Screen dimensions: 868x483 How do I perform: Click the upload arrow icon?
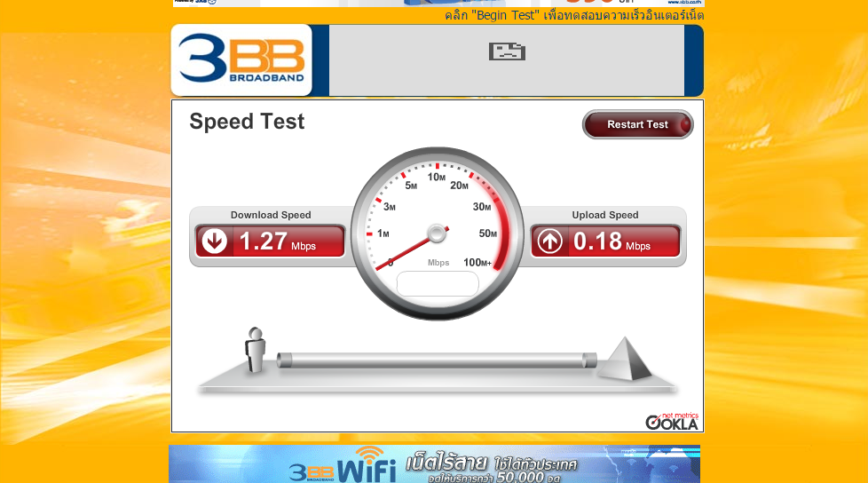(x=549, y=241)
